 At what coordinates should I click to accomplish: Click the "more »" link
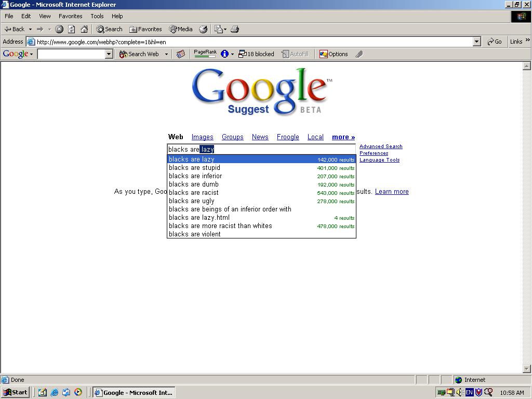(343, 137)
